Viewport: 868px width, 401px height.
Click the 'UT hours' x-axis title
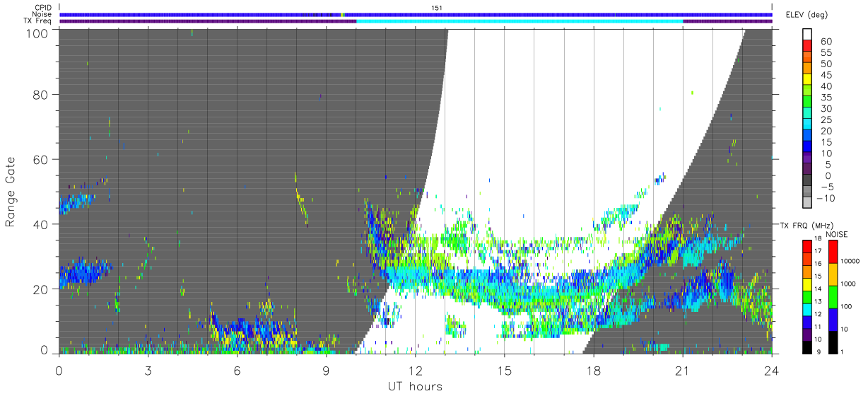coord(415,387)
